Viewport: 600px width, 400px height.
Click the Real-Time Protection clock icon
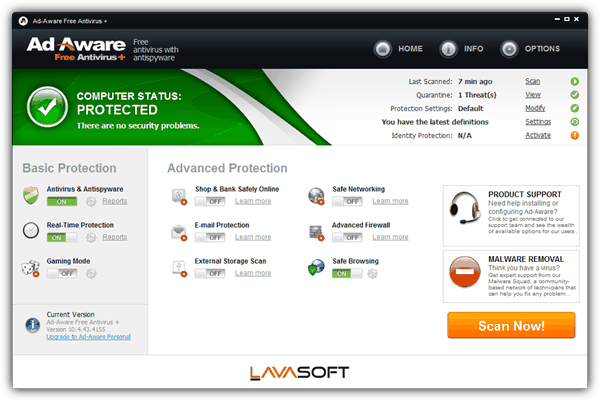(31, 230)
